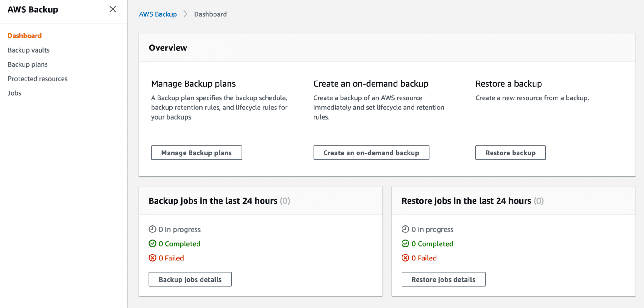Click the in-progress clock icon under Backup jobs
Viewport: 644px width, 308px height.
[x=153, y=229]
